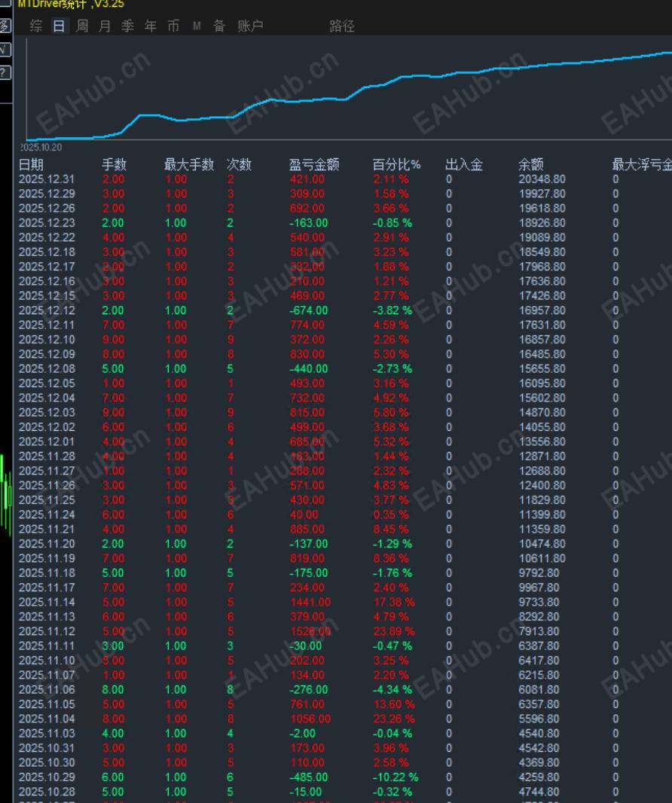Image resolution: width=672 pixels, height=803 pixels.
Task: Click profit 1441.00 on 2025.11.14
Action: tap(310, 603)
